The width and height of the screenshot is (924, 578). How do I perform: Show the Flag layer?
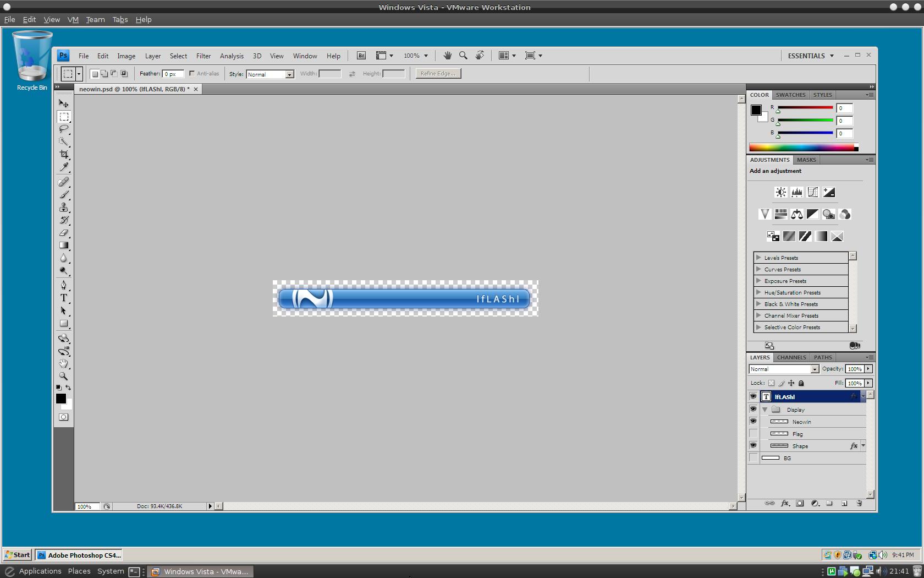click(x=753, y=433)
